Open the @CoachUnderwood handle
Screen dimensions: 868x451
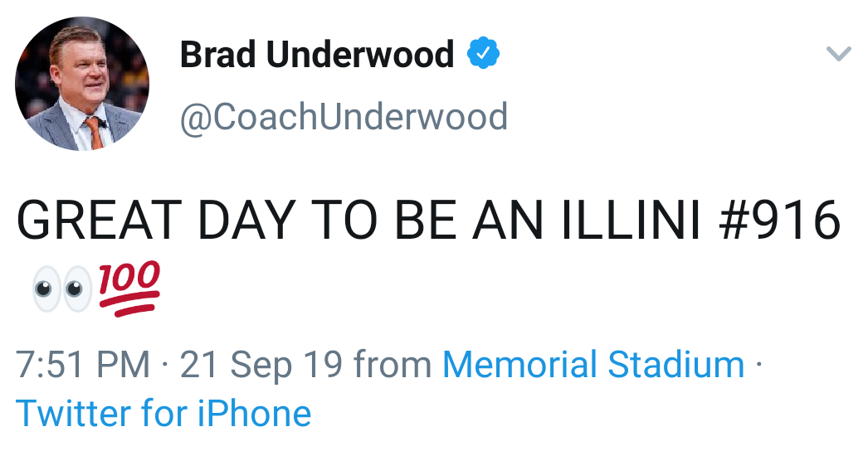[344, 116]
